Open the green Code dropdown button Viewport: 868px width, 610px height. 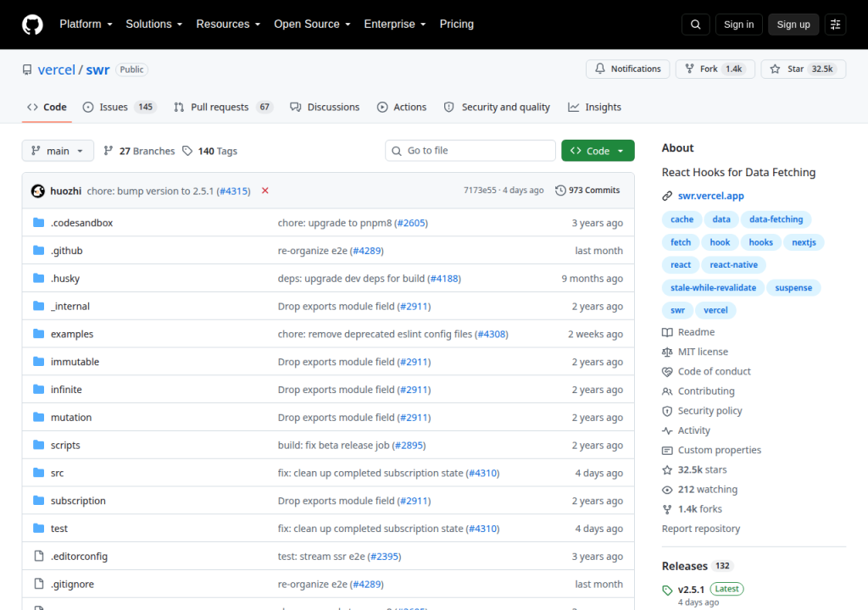click(598, 151)
